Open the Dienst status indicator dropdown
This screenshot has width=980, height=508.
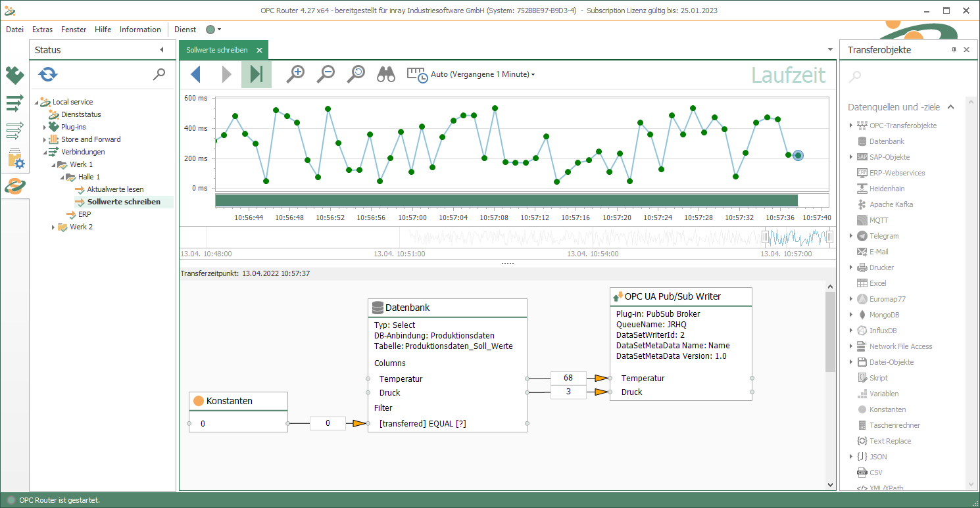(x=214, y=30)
